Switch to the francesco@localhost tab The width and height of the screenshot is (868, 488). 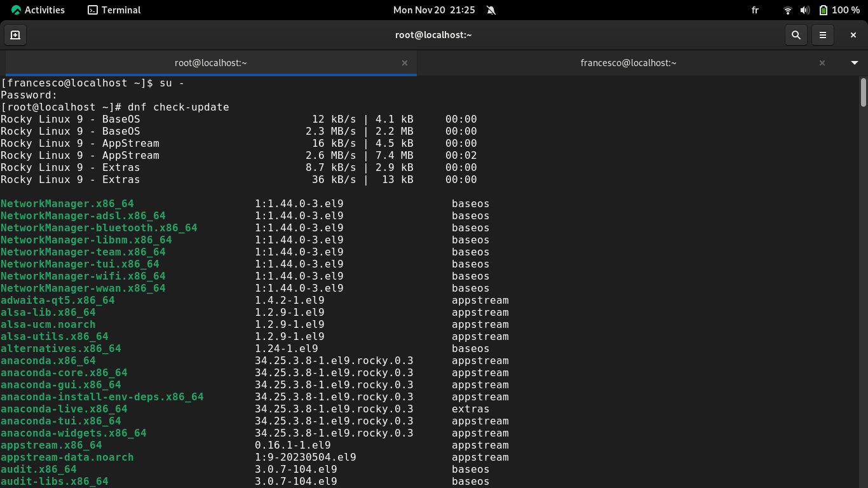[x=628, y=63]
